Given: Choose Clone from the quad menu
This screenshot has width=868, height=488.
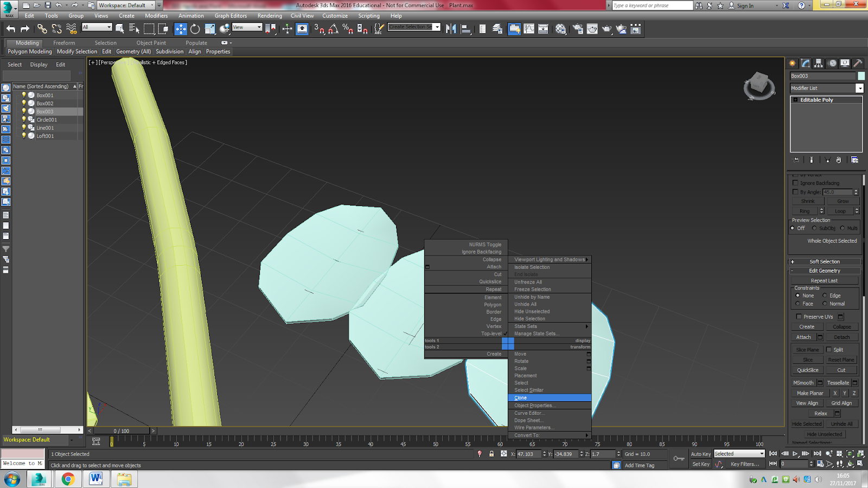Looking at the screenshot, I should pos(550,398).
